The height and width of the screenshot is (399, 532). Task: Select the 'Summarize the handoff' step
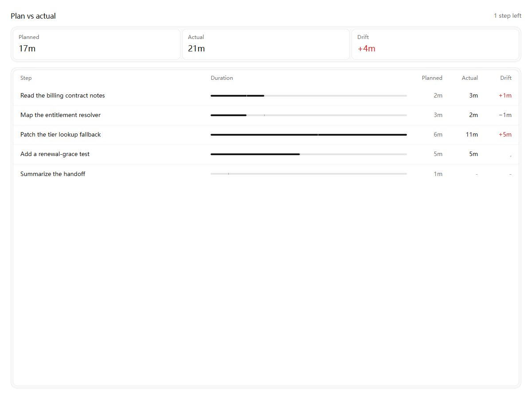pos(266,174)
